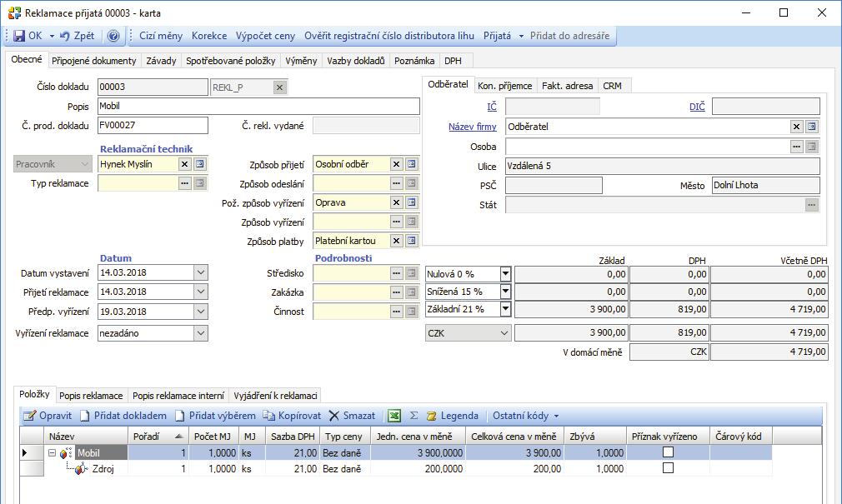This screenshot has width=842, height=504.
Task: Click the Excel export icon in Položky toolbar
Action: coord(394,416)
